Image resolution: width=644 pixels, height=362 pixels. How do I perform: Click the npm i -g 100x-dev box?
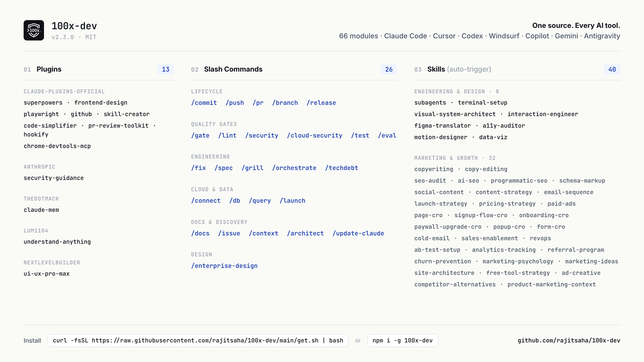click(402, 341)
